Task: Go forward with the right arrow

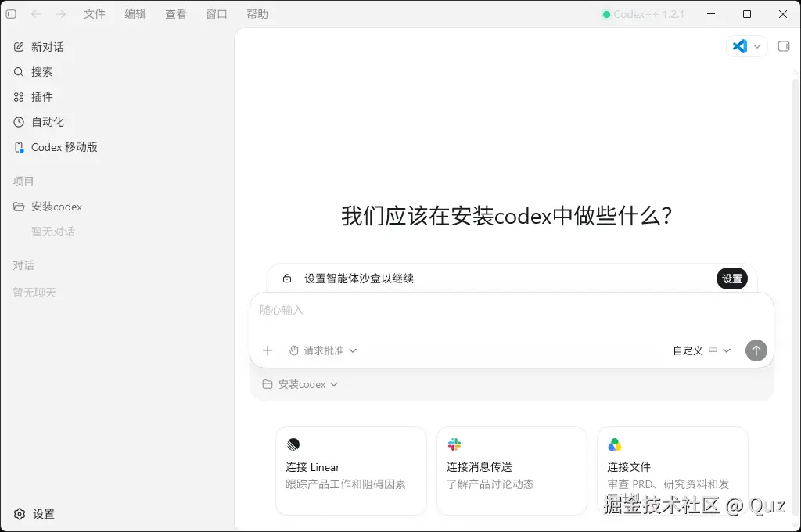Action: (61, 14)
